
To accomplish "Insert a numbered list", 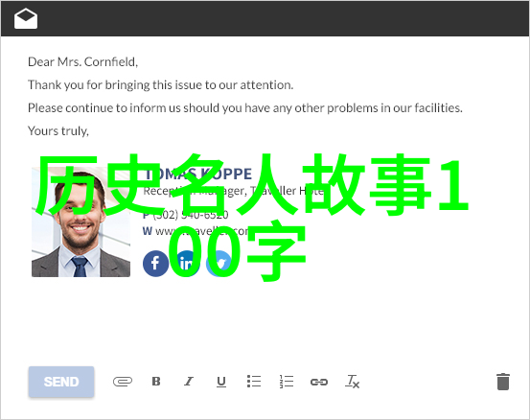I will coord(287,382).
